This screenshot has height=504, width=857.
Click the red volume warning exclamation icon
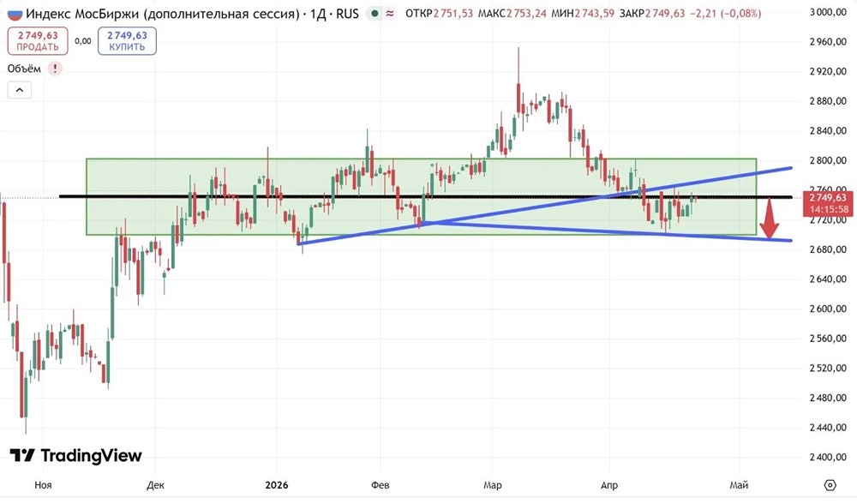(x=55, y=69)
